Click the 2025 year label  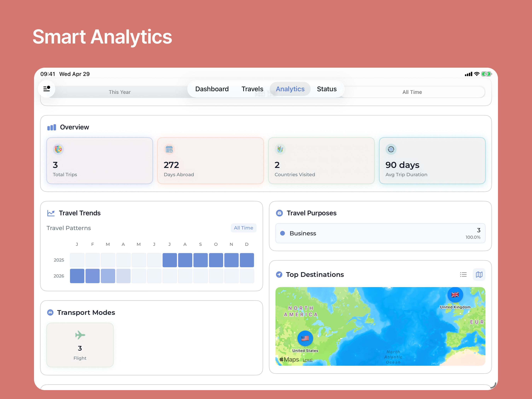pyautogui.click(x=59, y=260)
